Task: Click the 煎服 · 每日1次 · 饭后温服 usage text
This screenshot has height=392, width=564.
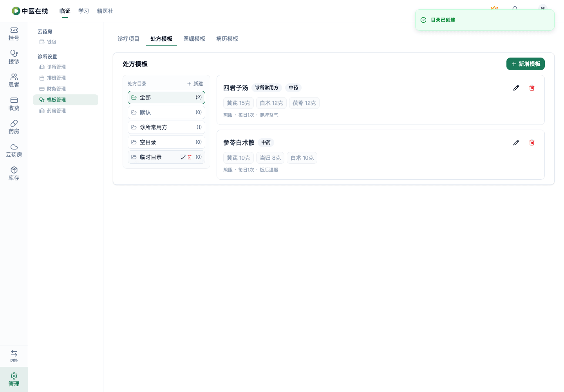Action: 251,170
